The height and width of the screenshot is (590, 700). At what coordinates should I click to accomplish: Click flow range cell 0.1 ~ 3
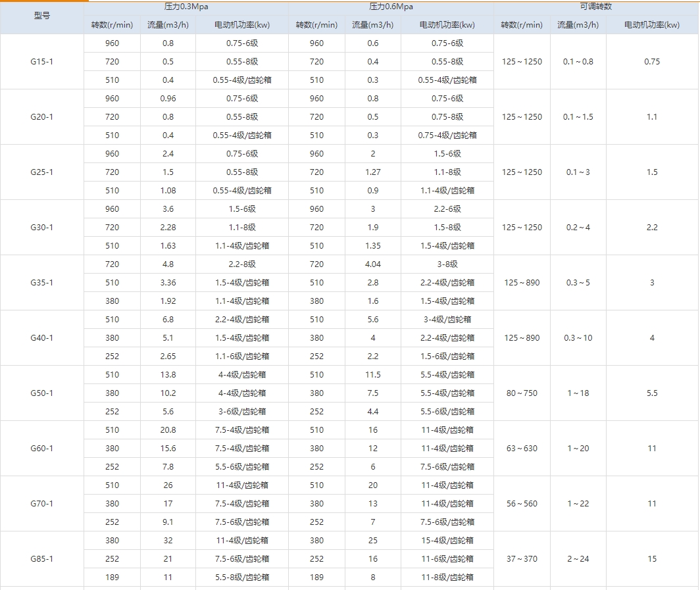(x=578, y=172)
